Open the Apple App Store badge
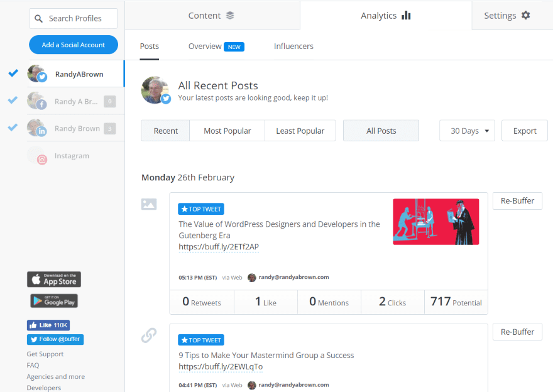The image size is (553, 392). tap(54, 280)
